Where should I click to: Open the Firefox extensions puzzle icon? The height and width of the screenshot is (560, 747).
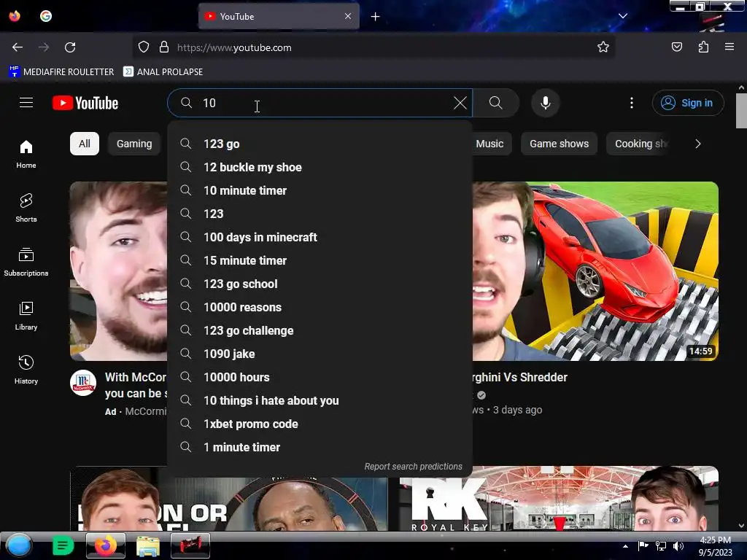coord(703,47)
